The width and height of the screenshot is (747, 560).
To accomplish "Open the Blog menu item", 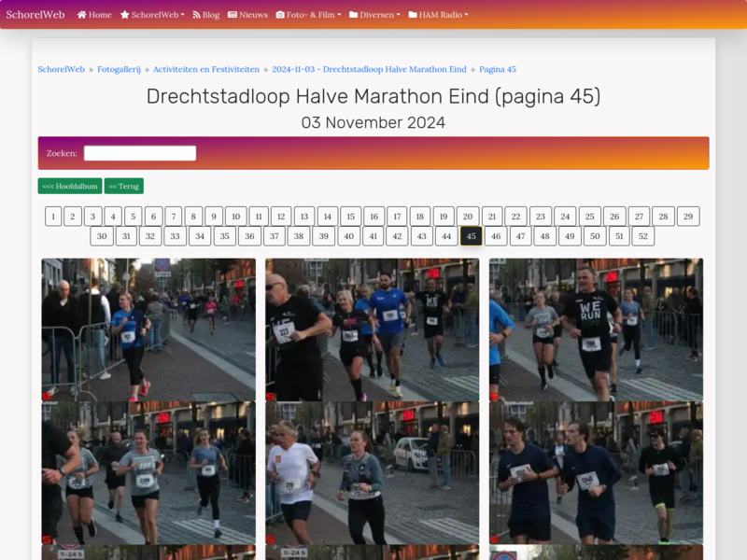I will click(206, 15).
